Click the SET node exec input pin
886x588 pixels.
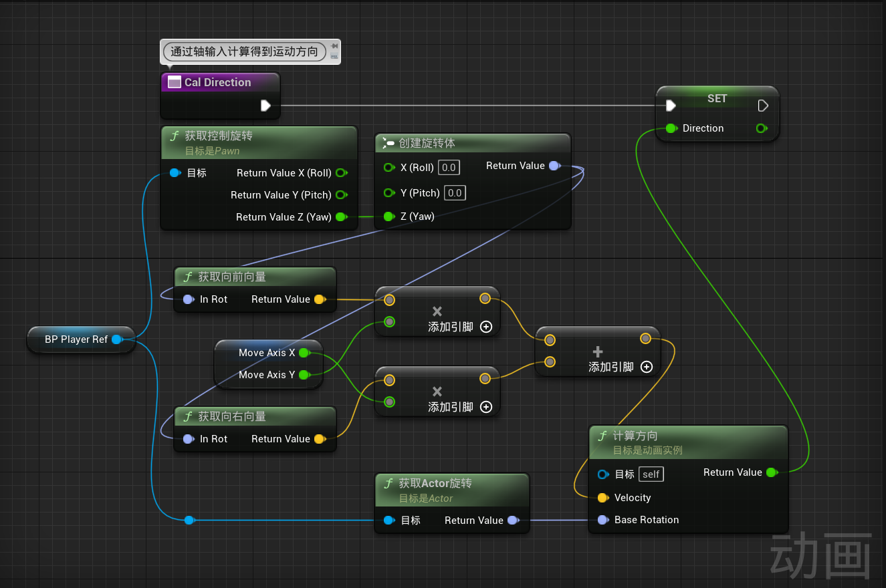click(671, 106)
